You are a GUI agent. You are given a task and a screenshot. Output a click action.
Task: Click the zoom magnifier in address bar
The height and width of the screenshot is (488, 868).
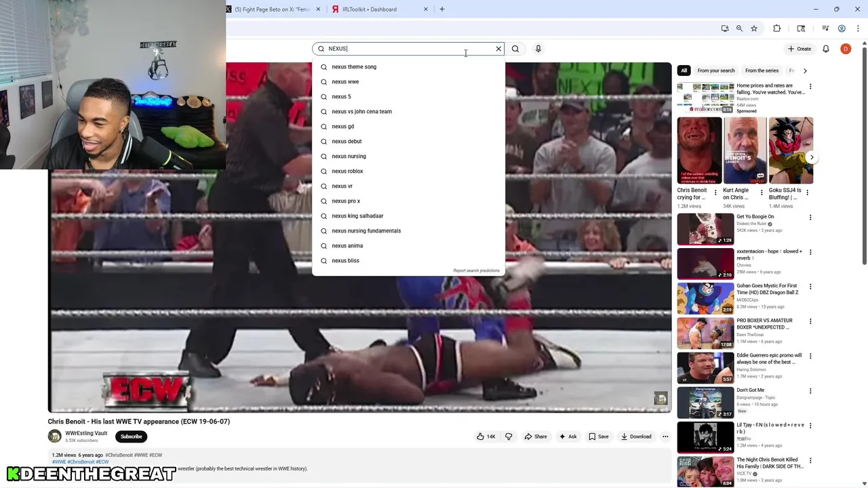[x=739, y=28]
